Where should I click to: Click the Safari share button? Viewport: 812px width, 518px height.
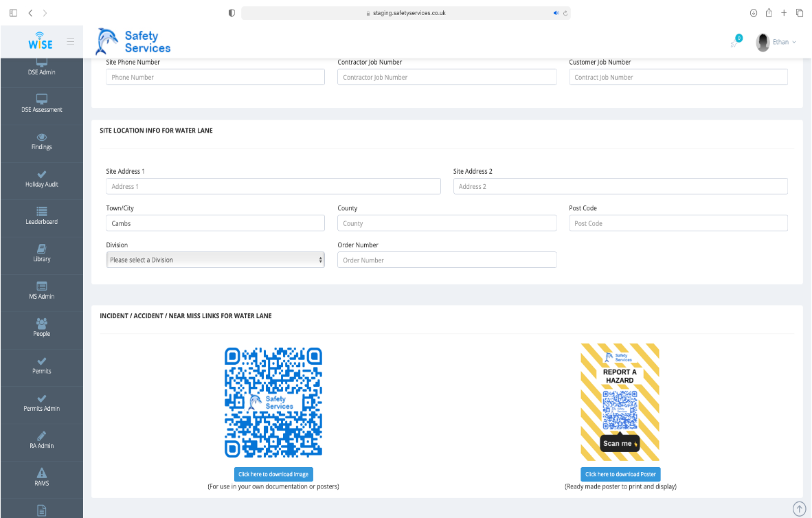[x=769, y=13]
